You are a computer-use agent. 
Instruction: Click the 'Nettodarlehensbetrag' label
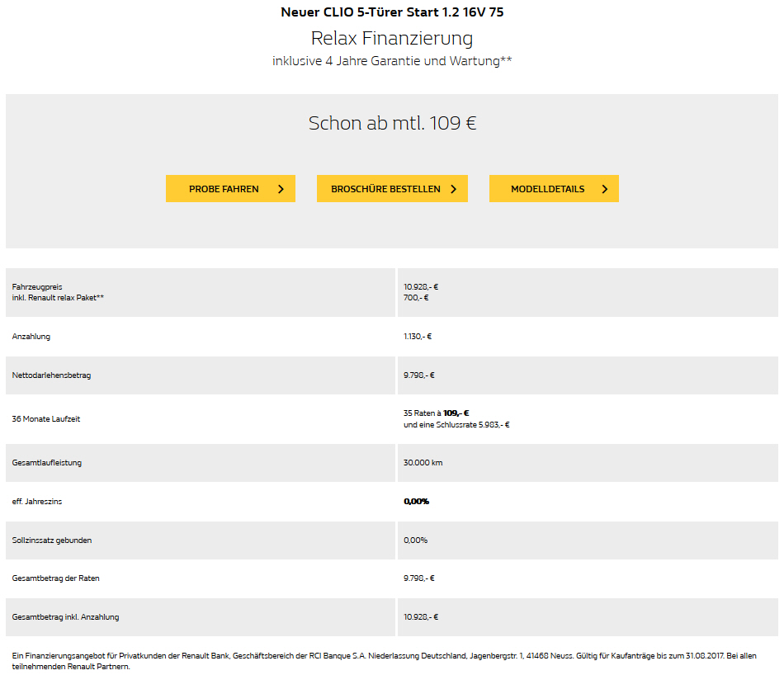pos(51,375)
